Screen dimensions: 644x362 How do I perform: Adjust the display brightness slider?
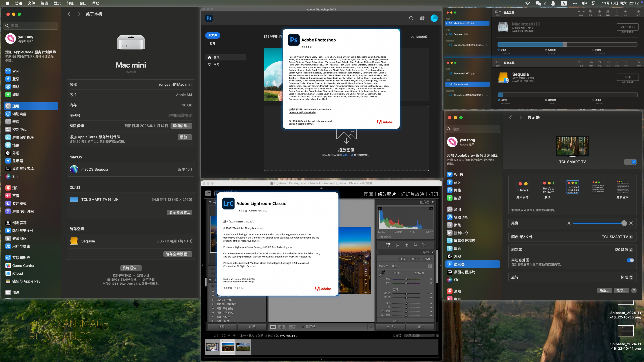600,223
